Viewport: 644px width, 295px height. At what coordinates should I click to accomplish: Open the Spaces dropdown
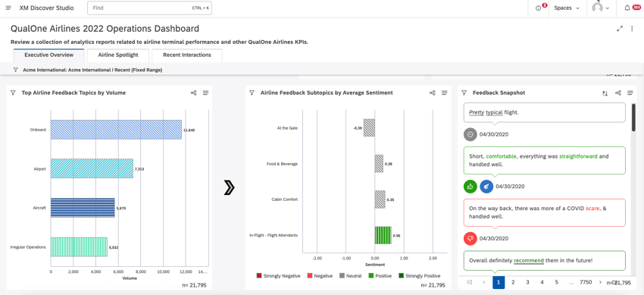pos(567,8)
